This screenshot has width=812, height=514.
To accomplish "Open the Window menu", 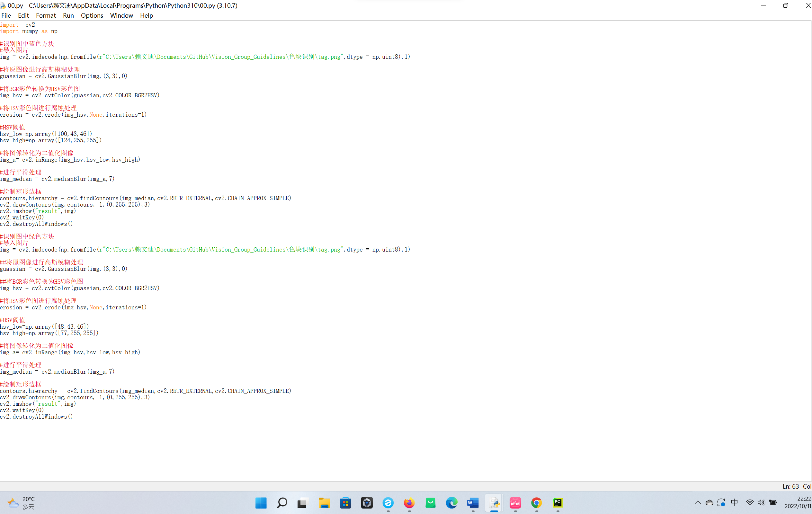I will 121,15.
